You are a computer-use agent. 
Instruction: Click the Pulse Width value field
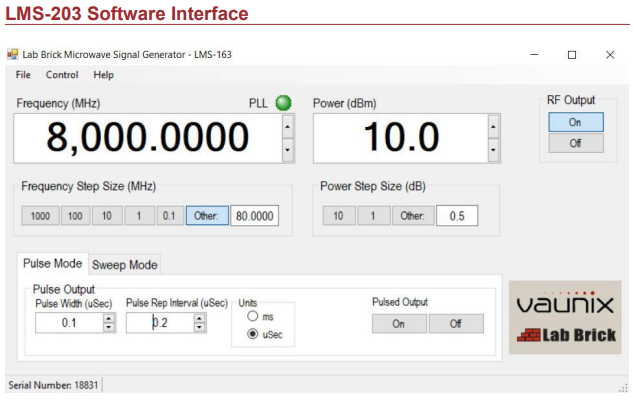(69, 323)
